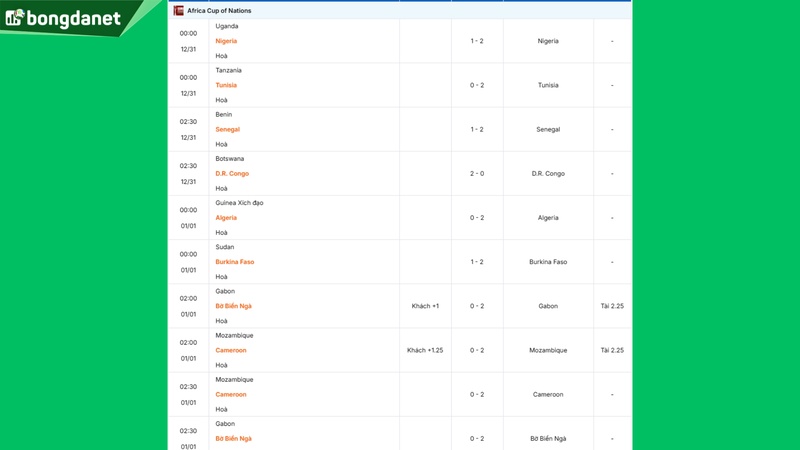Click the Khách +1 handicap tip
This screenshot has height=450, width=800.
click(425, 306)
